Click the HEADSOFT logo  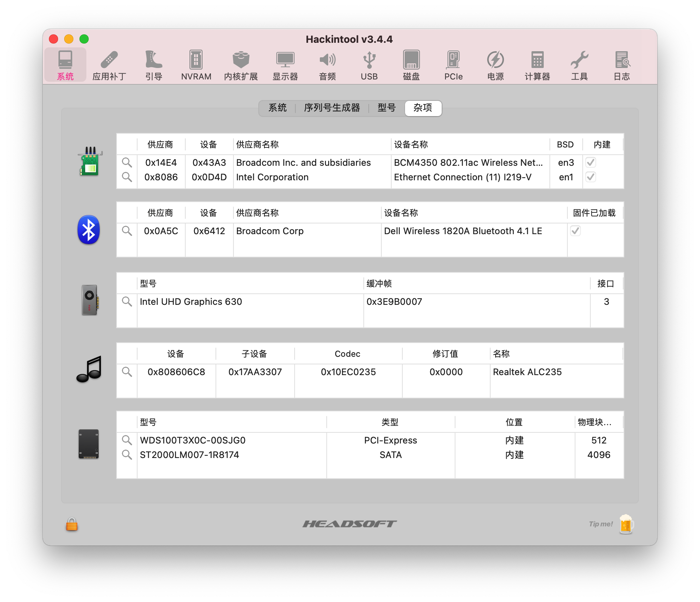[350, 524]
